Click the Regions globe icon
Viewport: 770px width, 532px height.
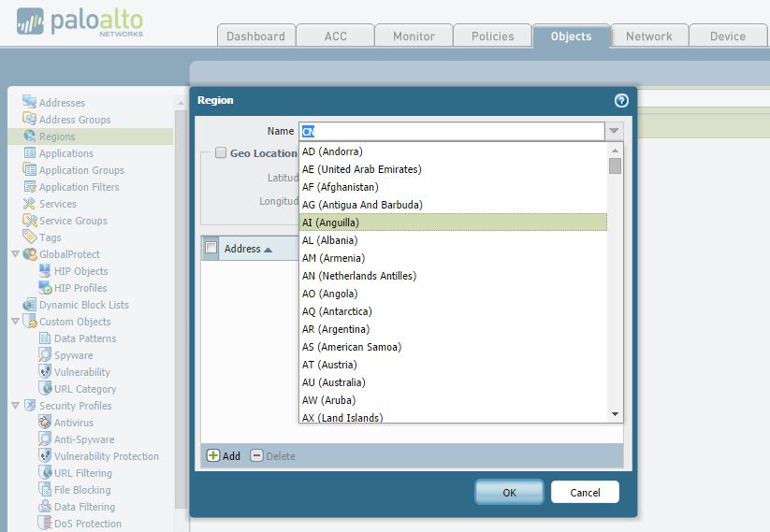pos(29,136)
